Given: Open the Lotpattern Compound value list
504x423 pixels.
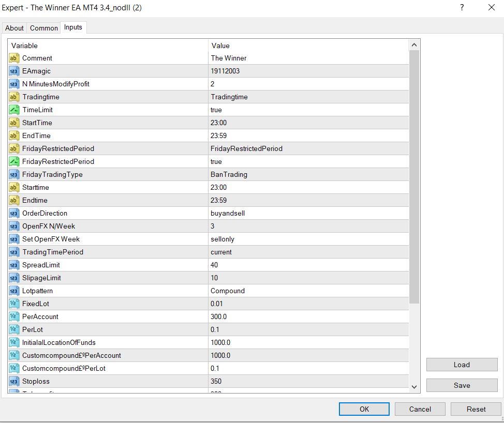Looking at the screenshot, I should click(x=308, y=291).
